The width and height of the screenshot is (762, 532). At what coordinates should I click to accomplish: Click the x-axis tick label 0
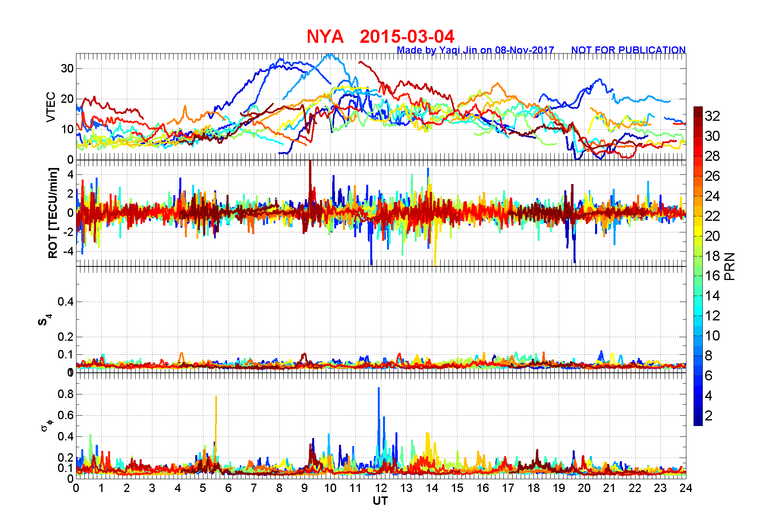[x=76, y=488]
